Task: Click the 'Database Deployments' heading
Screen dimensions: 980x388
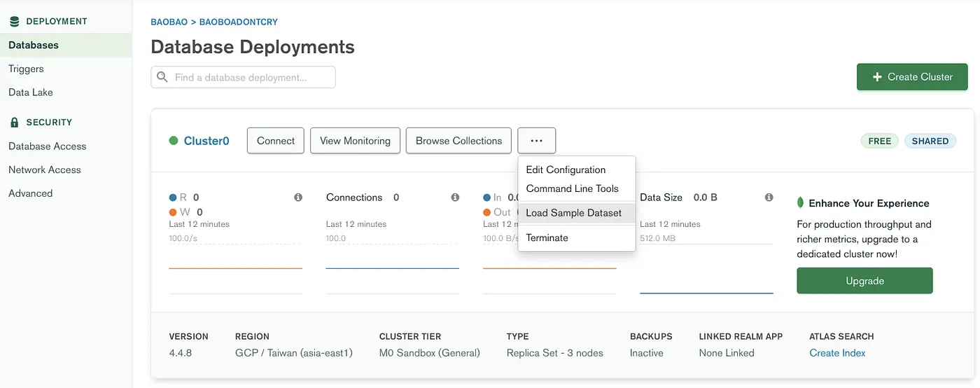Action: [x=253, y=47]
